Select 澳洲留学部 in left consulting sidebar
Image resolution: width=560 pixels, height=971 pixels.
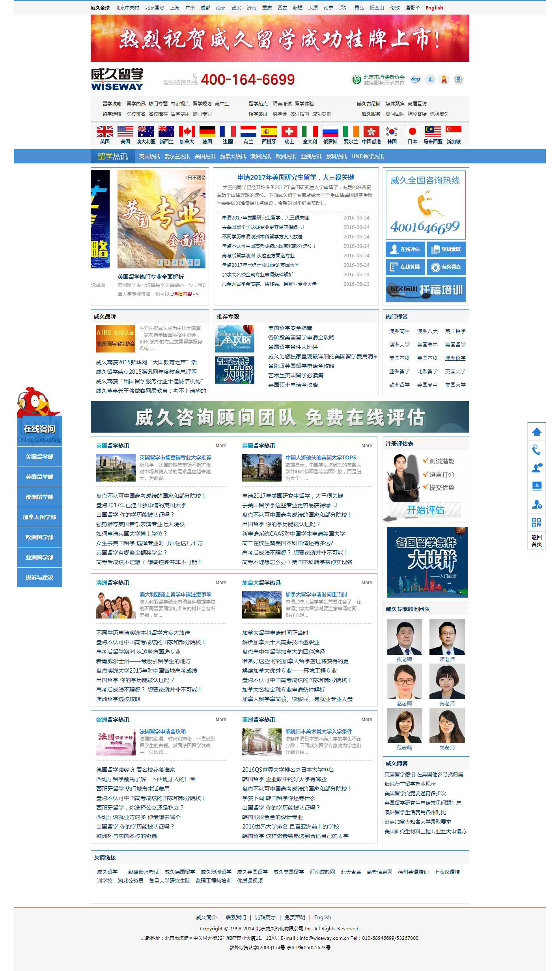tap(39, 497)
